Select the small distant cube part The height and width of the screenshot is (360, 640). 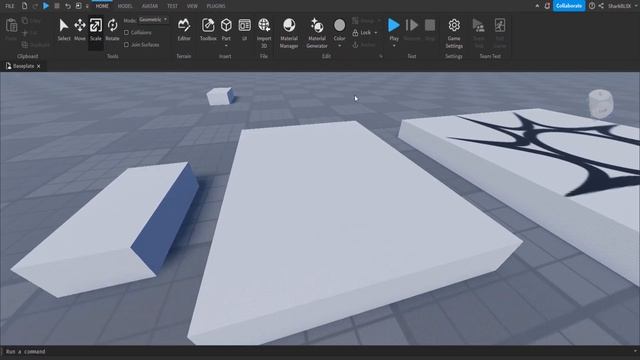coord(220,96)
